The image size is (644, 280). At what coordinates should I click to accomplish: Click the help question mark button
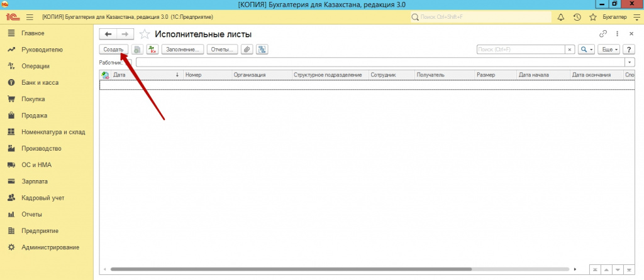pos(628,49)
